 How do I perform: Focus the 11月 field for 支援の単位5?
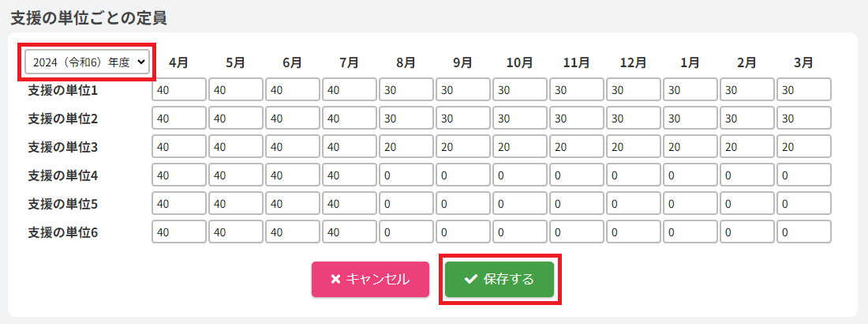[x=577, y=203]
